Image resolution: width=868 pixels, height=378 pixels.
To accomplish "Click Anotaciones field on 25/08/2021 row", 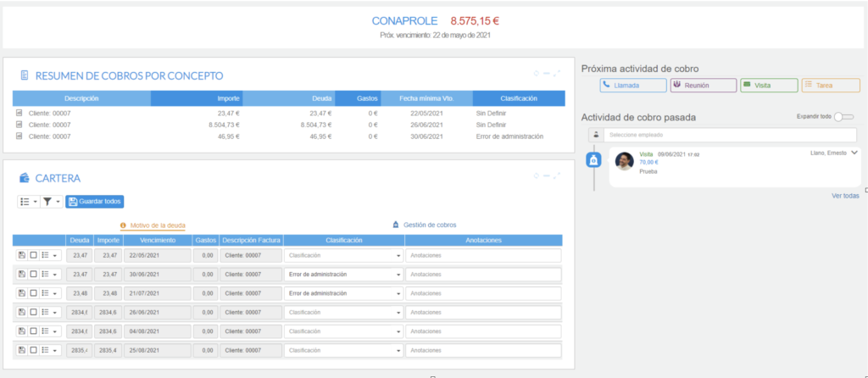I will coord(483,350).
